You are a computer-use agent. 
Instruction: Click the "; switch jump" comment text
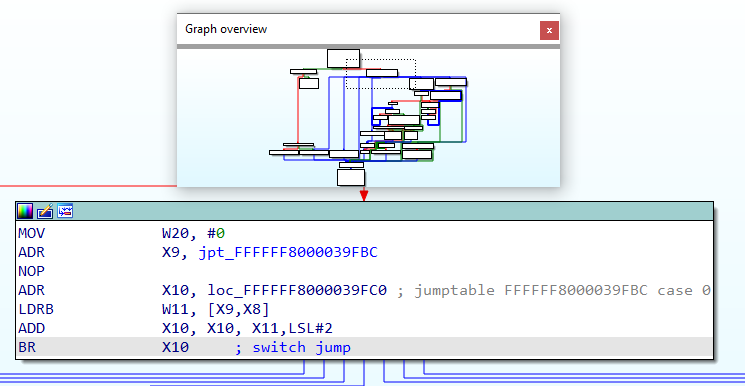pyautogui.click(x=293, y=347)
